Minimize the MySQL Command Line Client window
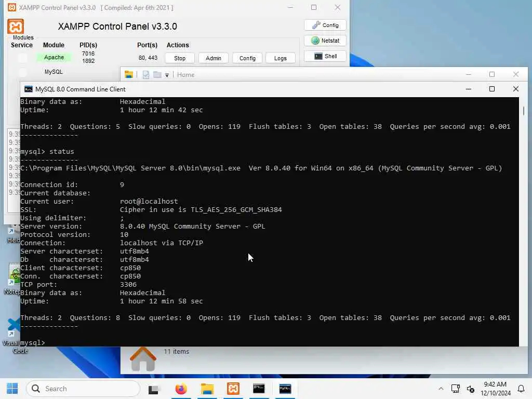This screenshot has width=532, height=399. (x=469, y=89)
